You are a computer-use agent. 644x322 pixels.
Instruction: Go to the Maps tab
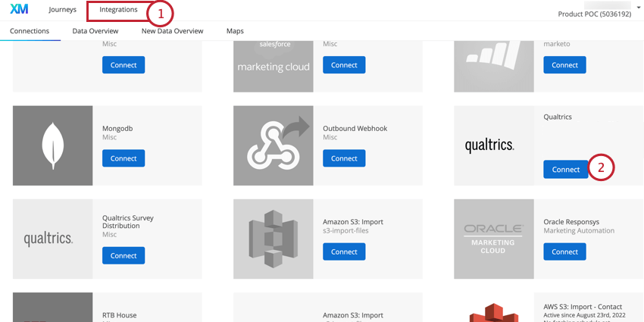(235, 31)
